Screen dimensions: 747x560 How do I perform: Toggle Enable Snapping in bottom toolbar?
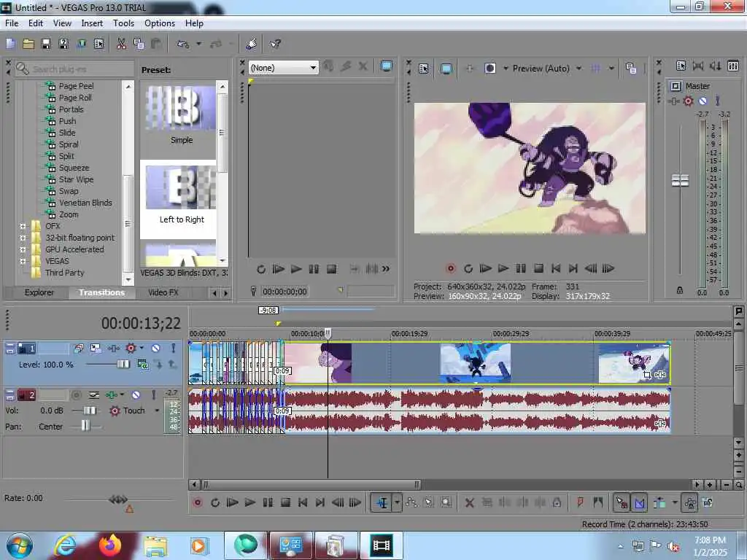point(622,502)
